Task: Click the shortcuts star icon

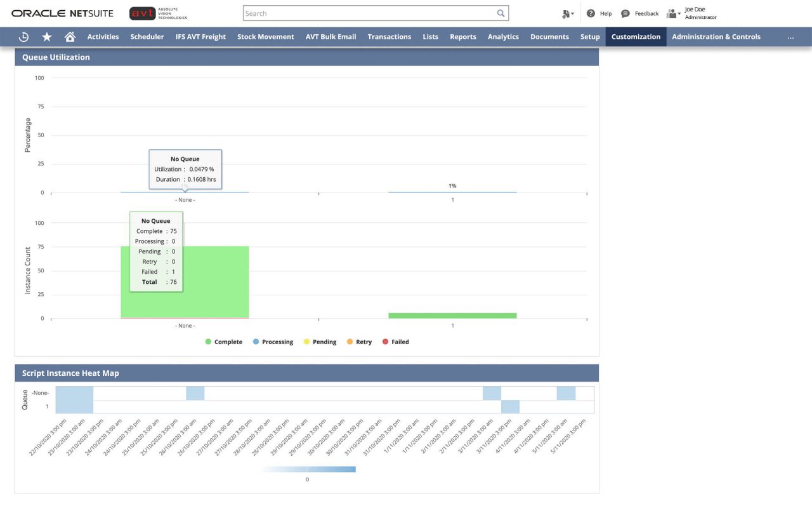Action: [46, 36]
